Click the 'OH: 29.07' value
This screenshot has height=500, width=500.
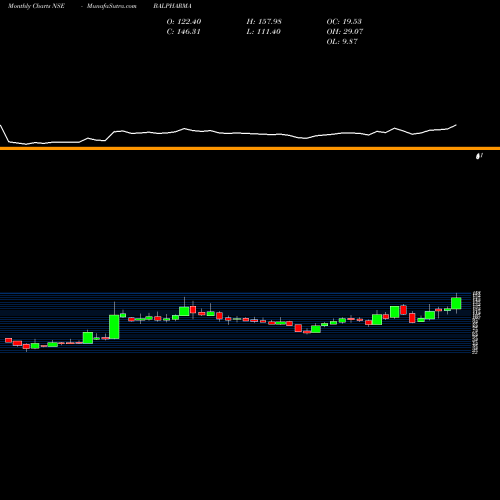point(345,31)
